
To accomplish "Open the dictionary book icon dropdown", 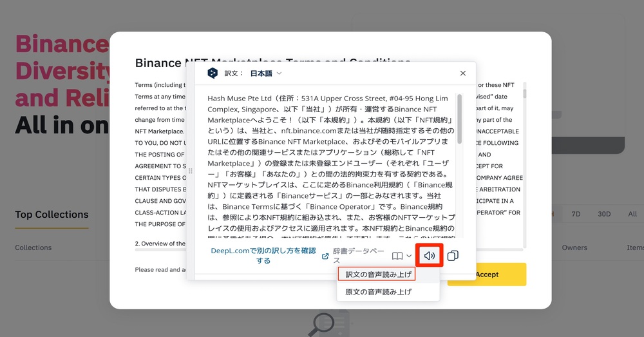I will point(401,256).
